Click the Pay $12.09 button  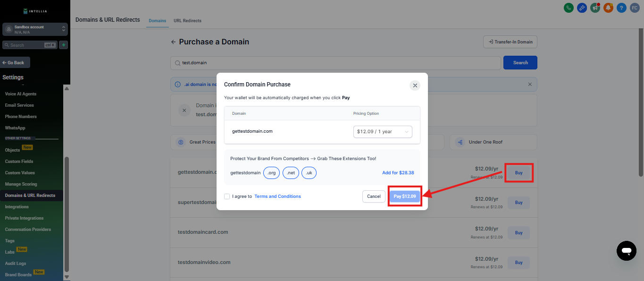point(404,196)
